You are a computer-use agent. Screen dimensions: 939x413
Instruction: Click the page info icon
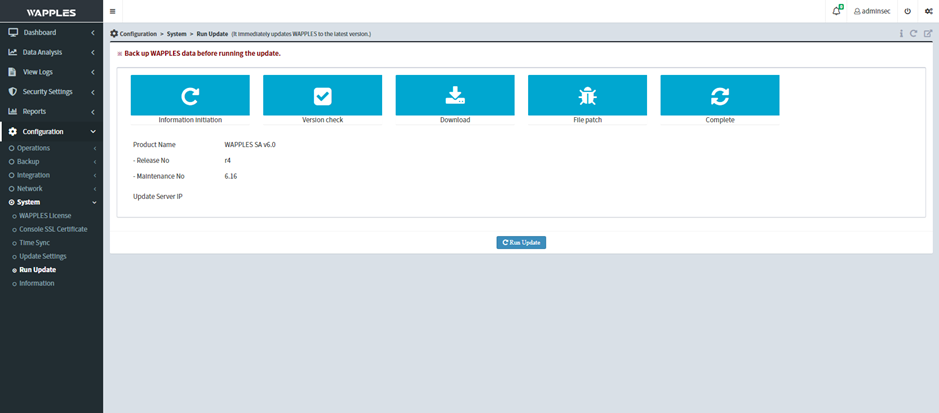point(901,33)
